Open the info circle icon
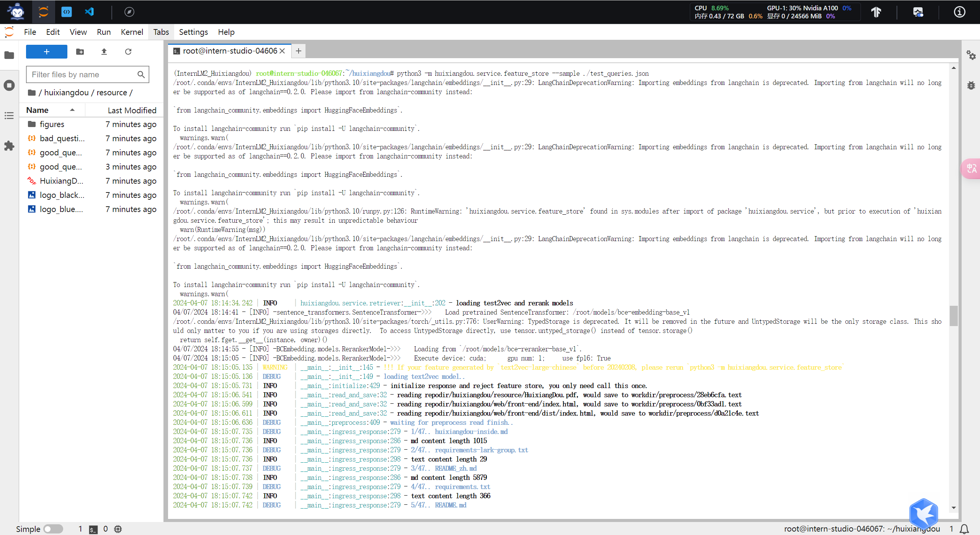 click(x=959, y=12)
